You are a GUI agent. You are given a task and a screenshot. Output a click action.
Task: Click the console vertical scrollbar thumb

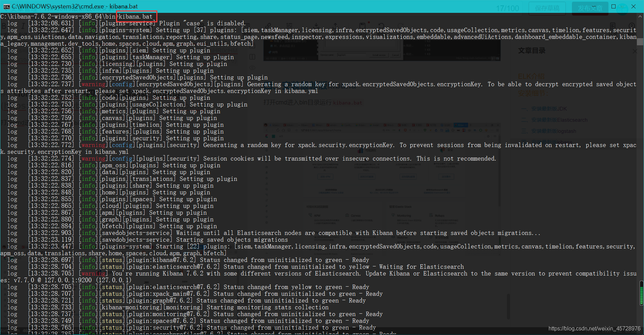pyautogui.click(x=640, y=42)
